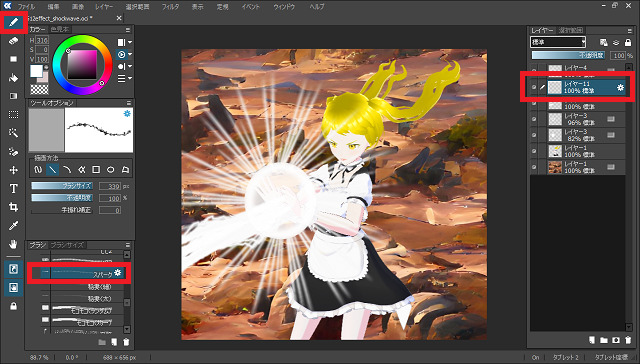Switch to the ブラシサイズ tab
Viewport: 640px width, 364px height.
pos(67,245)
